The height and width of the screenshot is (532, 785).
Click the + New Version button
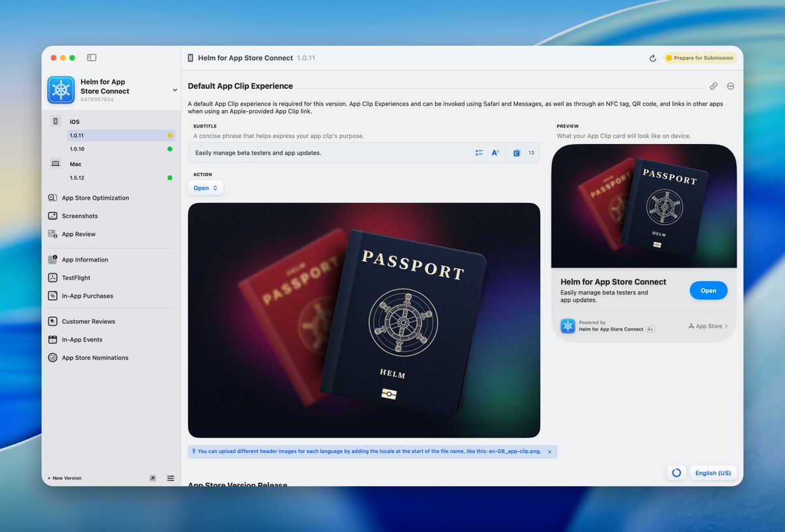tap(65, 478)
